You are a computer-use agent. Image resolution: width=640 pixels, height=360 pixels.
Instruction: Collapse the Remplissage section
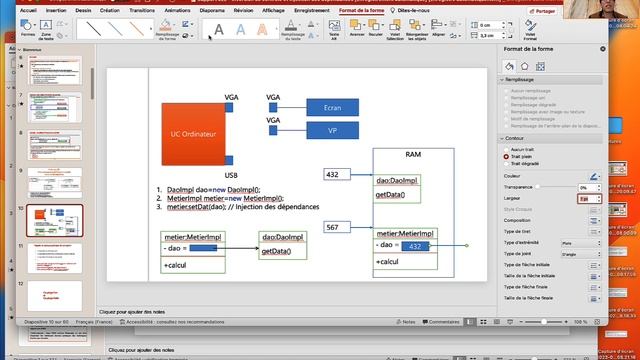click(x=502, y=80)
